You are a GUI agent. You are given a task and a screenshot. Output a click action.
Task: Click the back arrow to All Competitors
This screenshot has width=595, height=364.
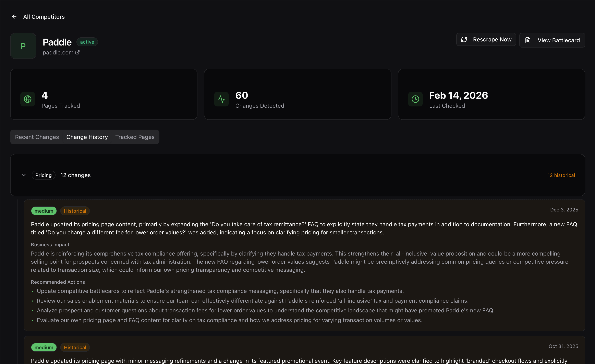[14, 17]
